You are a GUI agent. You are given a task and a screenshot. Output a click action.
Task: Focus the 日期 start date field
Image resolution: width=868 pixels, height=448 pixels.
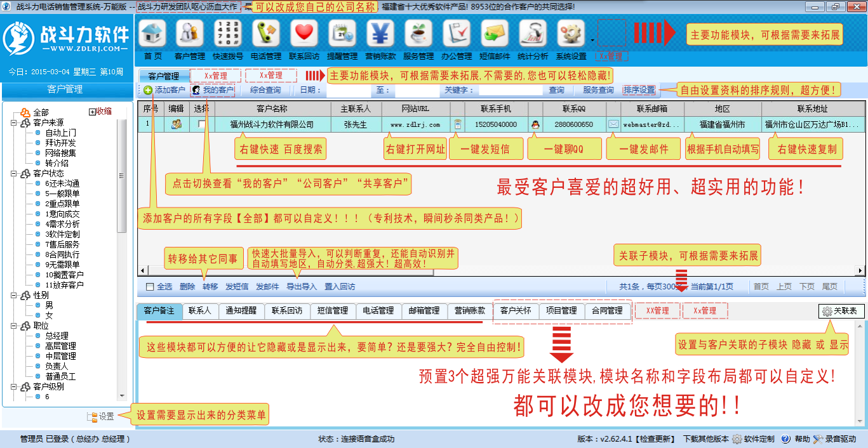(348, 90)
